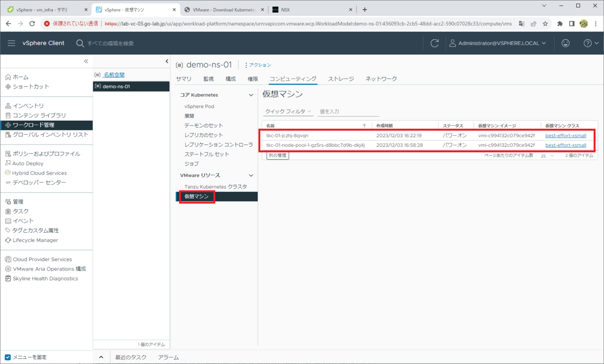This screenshot has height=364, width=604.
Task: Open VMware Aria Operations 構成
Action: pos(45,269)
